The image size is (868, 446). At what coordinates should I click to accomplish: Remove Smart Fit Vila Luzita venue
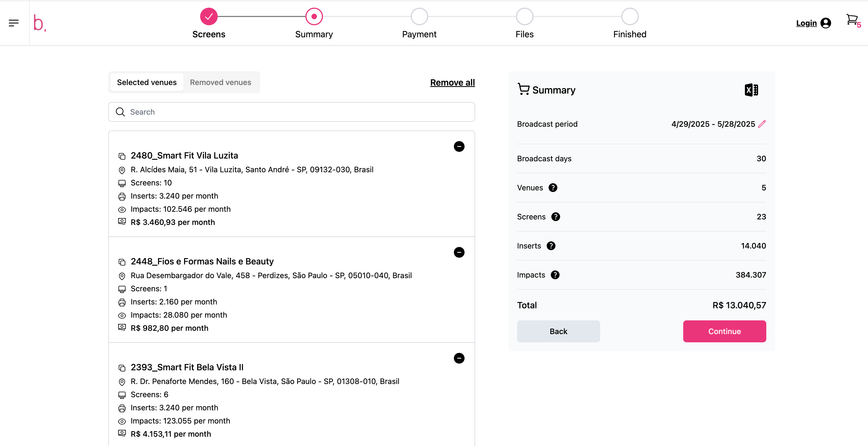coord(459,146)
